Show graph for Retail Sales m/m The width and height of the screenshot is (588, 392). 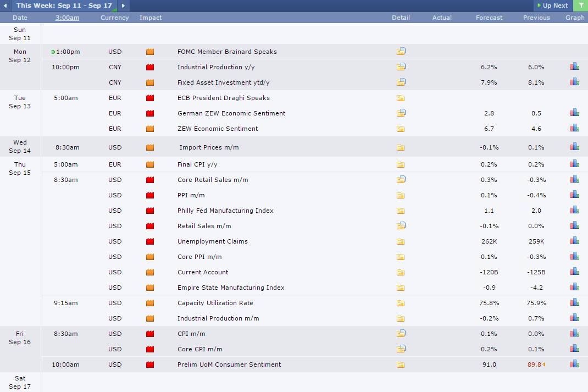tap(574, 225)
